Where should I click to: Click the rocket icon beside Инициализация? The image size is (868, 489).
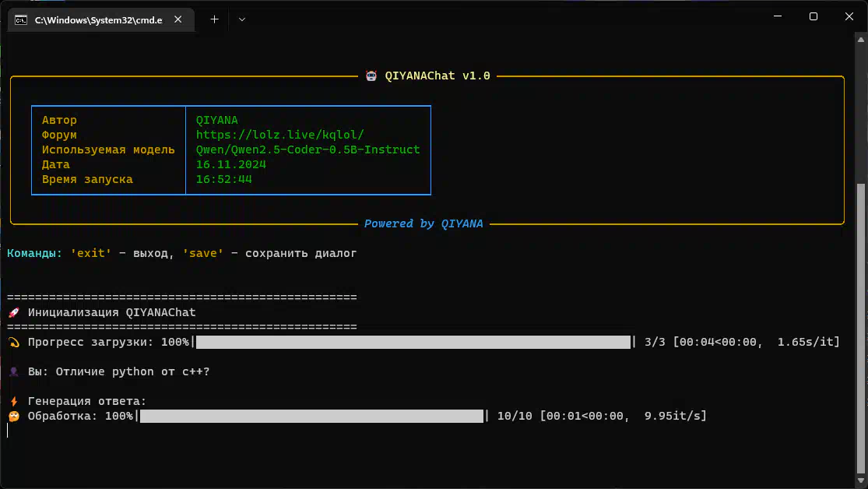pyautogui.click(x=14, y=312)
